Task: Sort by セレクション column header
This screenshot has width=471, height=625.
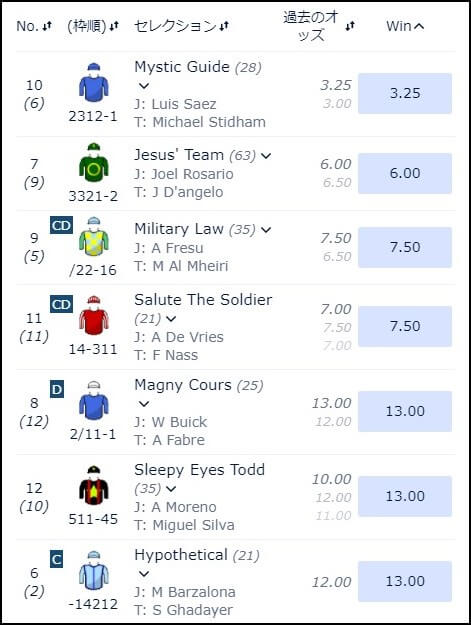Action: coord(181,26)
